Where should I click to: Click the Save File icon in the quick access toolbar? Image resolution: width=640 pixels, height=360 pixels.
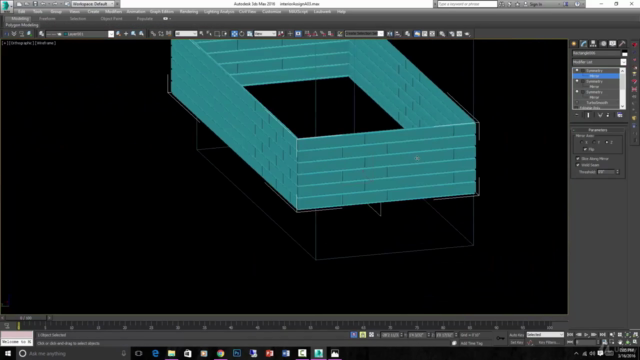point(35,4)
